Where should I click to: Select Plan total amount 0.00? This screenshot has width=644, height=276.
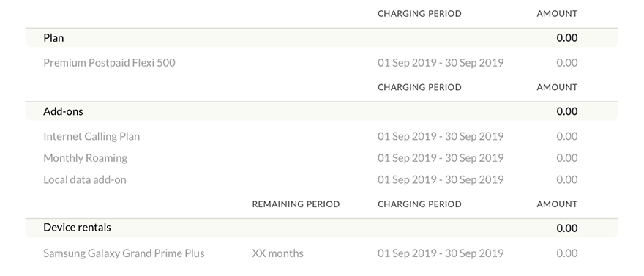(x=566, y=38)
